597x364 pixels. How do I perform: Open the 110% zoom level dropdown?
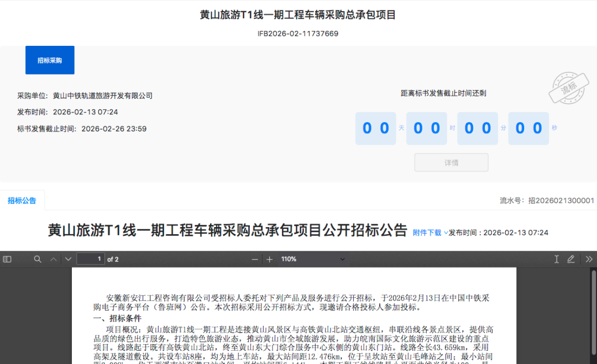point(312,259)
